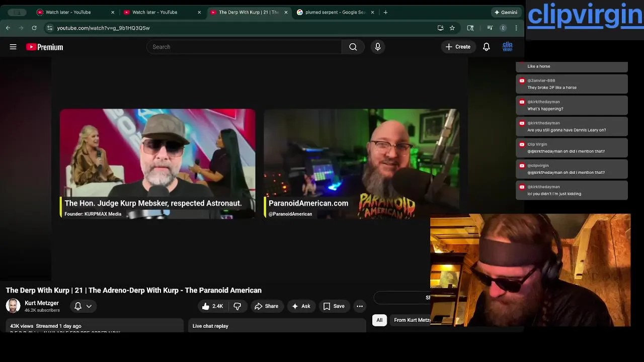Image resolution: width=644 pixels, height=362 pixels.
Task: Click the Create button
Action: 458,47
